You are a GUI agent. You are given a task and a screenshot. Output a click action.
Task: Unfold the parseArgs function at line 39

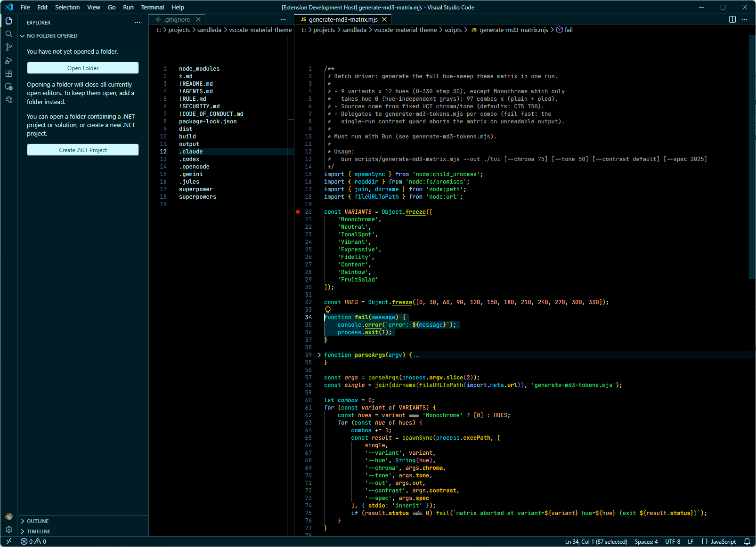coord(319,355)
